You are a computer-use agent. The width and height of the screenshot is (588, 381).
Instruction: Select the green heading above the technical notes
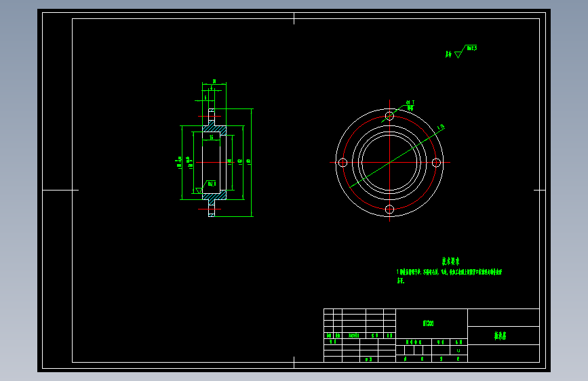point(450,262)
